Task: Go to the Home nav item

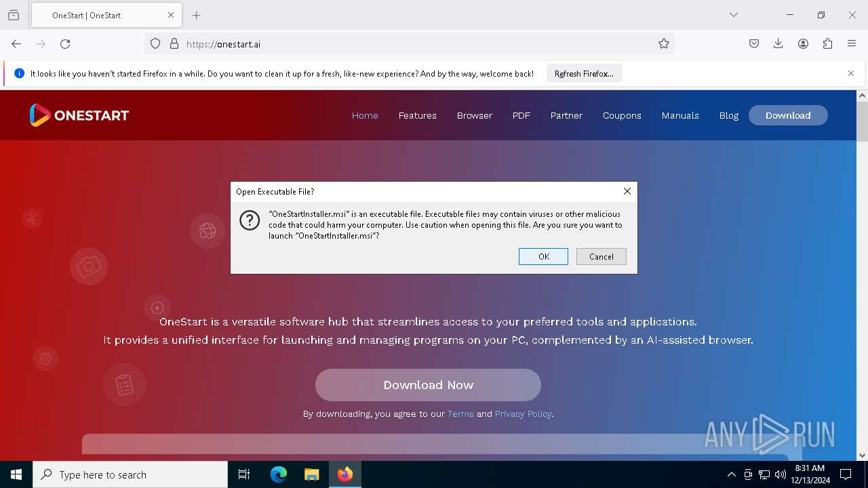Action: pos(365,115)
